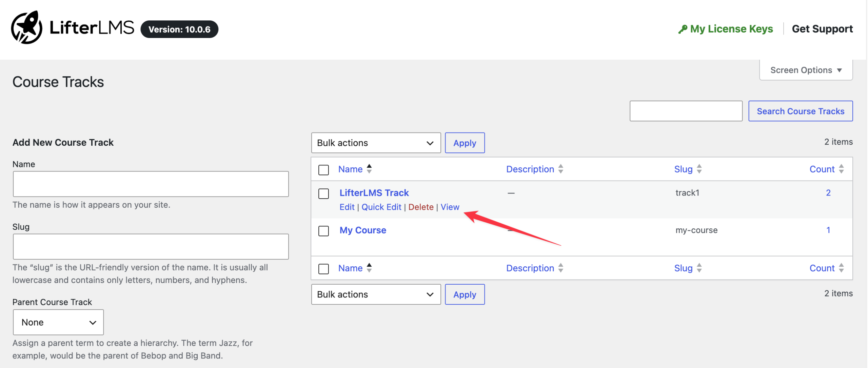
Task: Tick the select-all checkbox in the table header
Action: [x=323, y=170]
